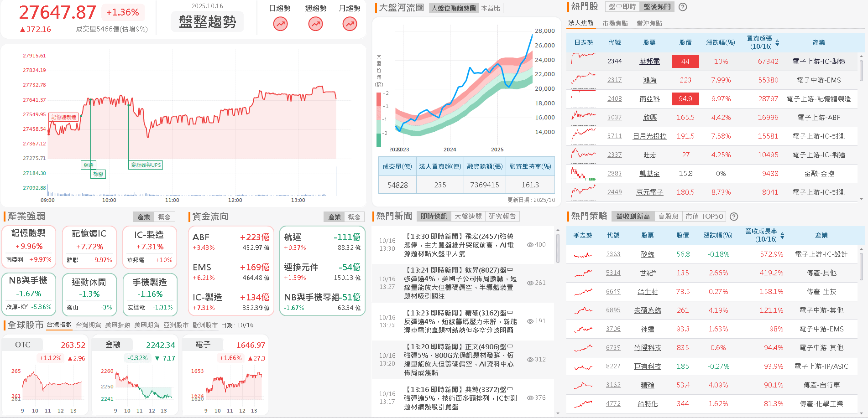Open the 市場焦點 tab
Viewport: 868px width, 418px height.
[x=615, y=23]
